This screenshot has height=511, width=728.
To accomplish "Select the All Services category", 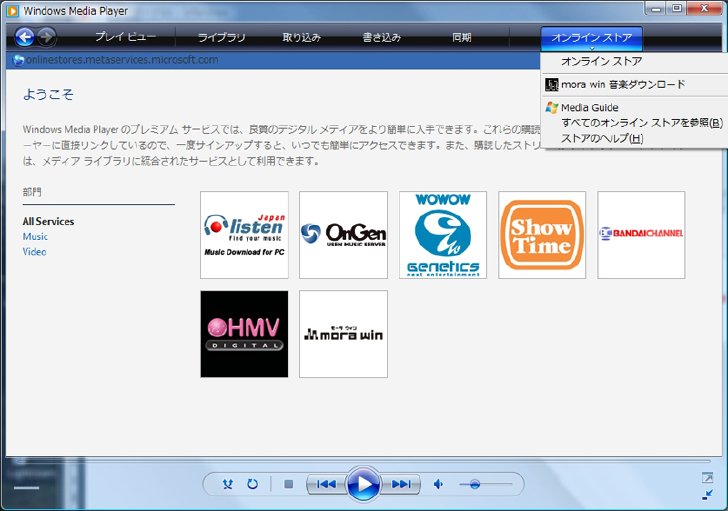I will coord(48,221).
